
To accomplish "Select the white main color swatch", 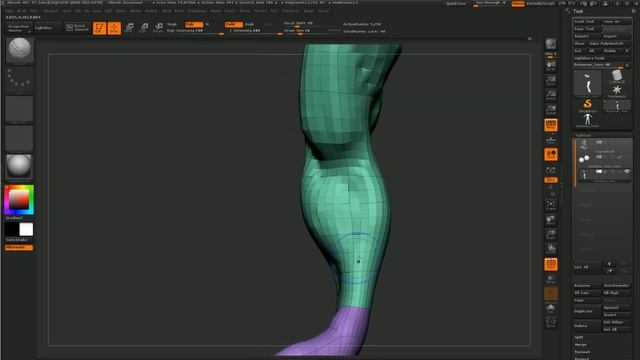I will point(26,229).
